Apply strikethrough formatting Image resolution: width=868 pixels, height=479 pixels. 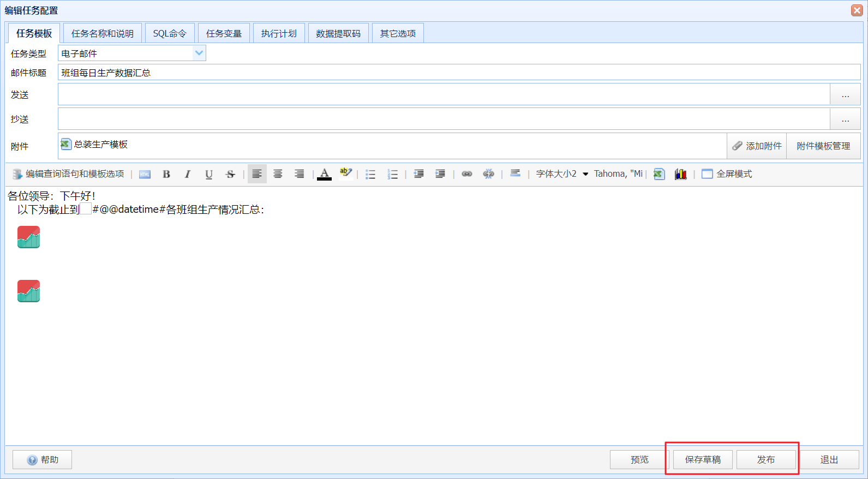click(230, 174)
